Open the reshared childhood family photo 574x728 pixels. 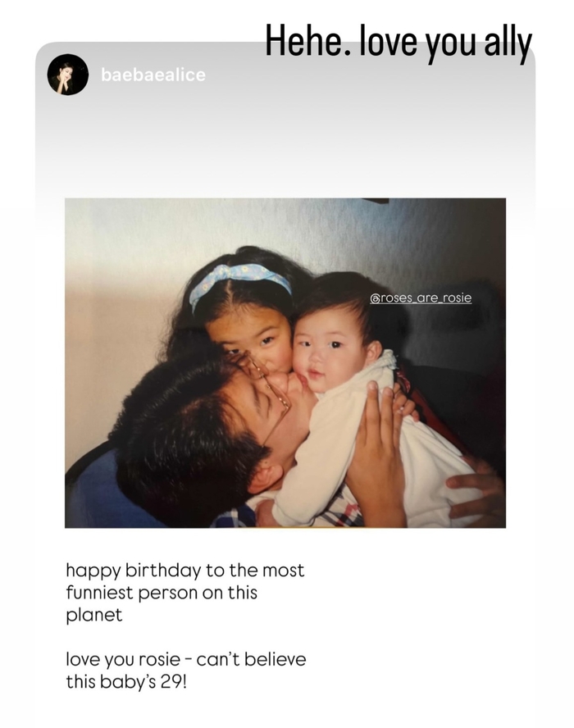[x=285, y=363]
